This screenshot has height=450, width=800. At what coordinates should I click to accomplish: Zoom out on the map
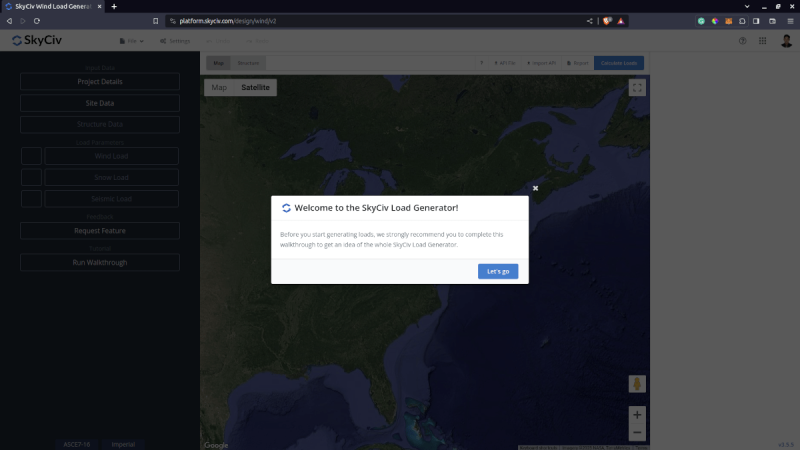point(637,432)
